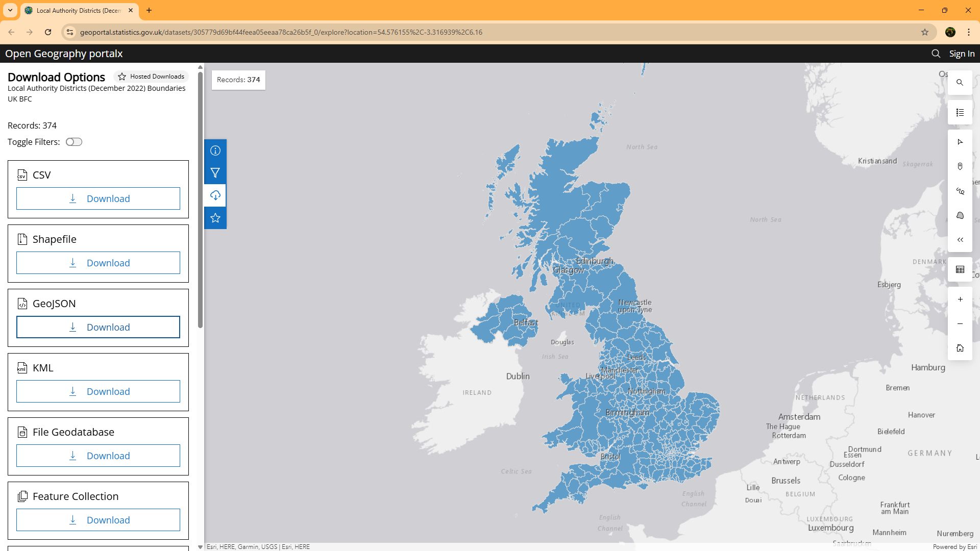Open the tab search dropdown arrow

[x=10, y=10]
